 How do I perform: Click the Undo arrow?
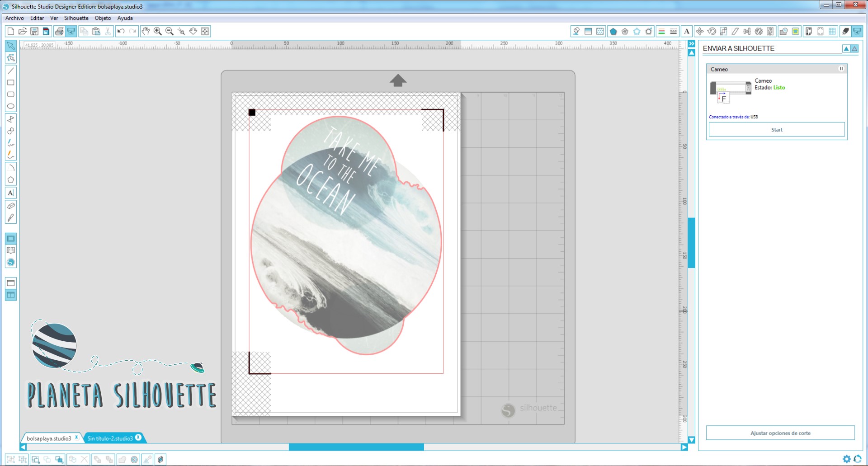tap(121, 31)
